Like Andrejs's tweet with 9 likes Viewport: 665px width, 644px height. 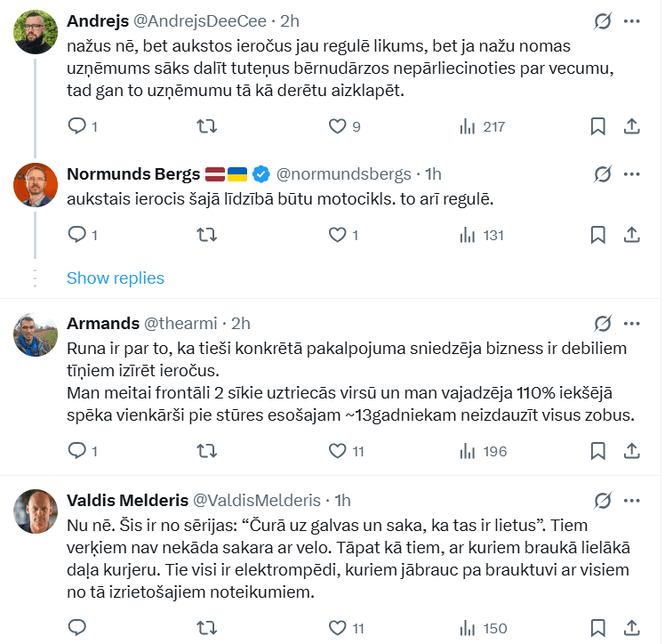pyautogui.click(x=337, y=126)
